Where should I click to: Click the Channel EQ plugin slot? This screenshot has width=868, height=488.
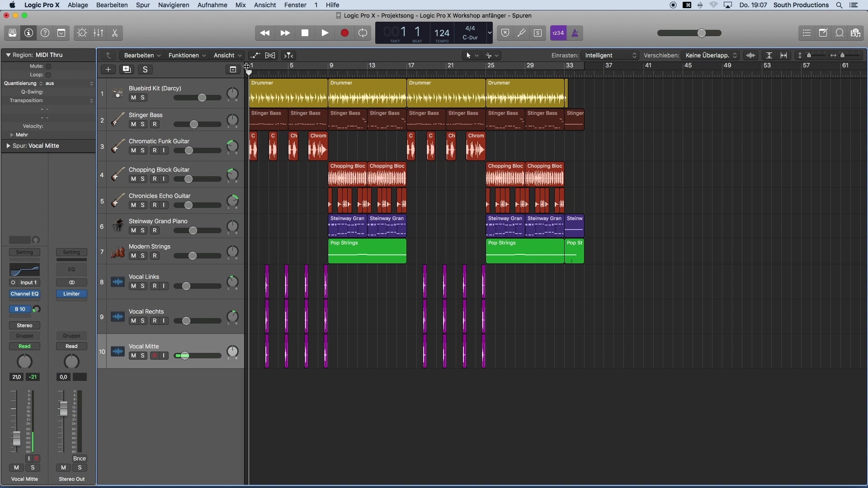pyautogui.click(x=25, y=294)
